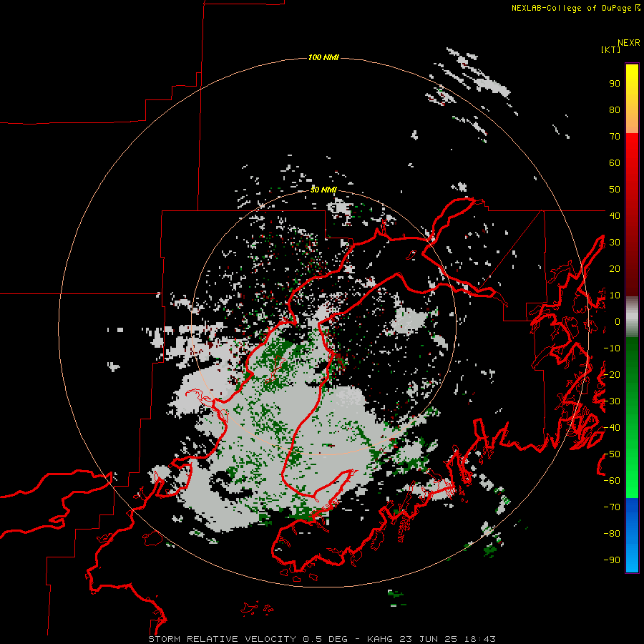Click the 90 value on velocity scale

pyautogui.click(x=615, y=84)
